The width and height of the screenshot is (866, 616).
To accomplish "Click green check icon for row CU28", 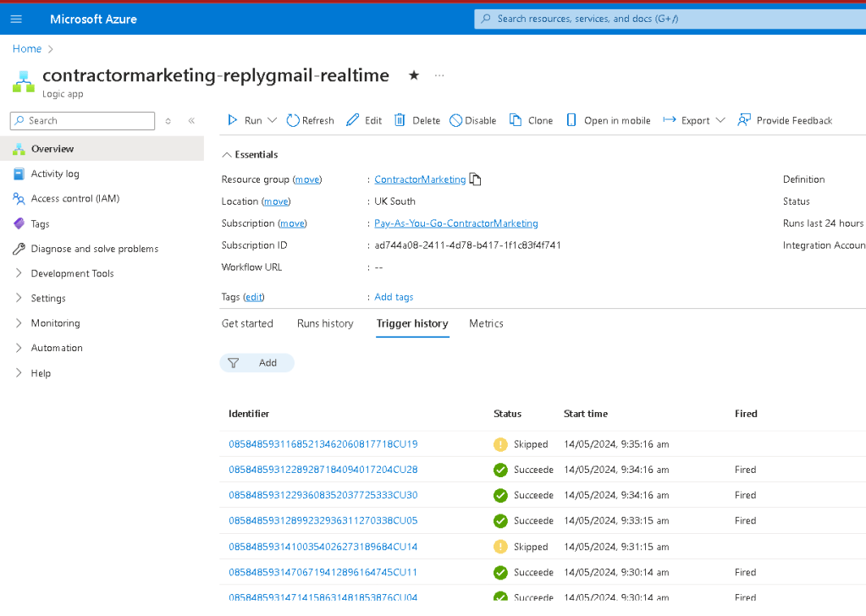I will tap(500, 470).
